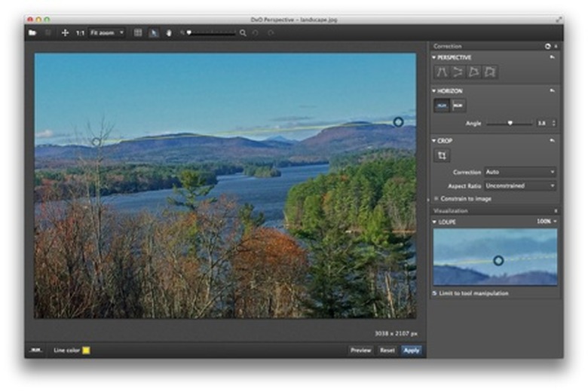Set zoom to 1:1 view
Screen dimensions: 588x392
(x=80, y=33)
